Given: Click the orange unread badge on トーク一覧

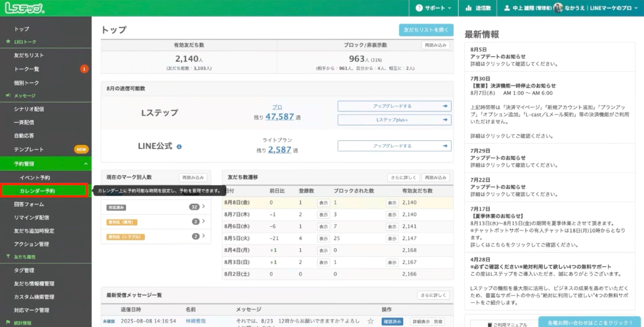Looking at the screenshot, I should (x=84, y=69).
